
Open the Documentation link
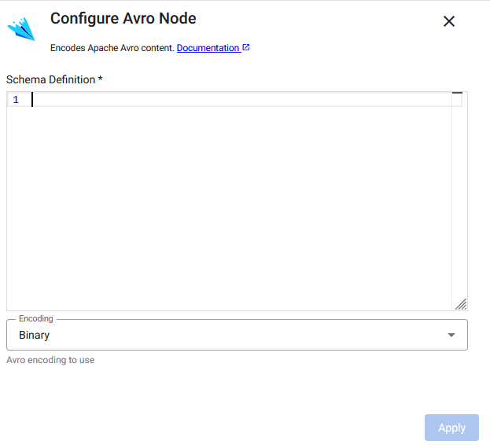tap(208, 48)
